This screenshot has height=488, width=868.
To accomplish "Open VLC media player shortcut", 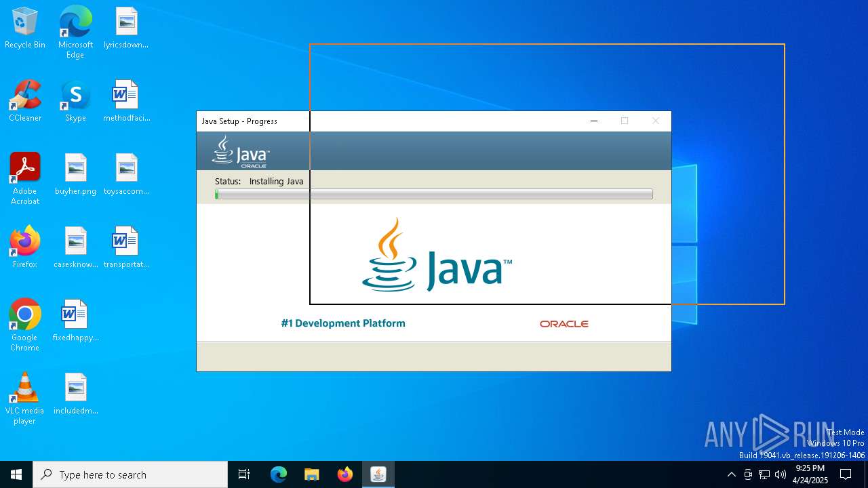I will click(25, 399).
